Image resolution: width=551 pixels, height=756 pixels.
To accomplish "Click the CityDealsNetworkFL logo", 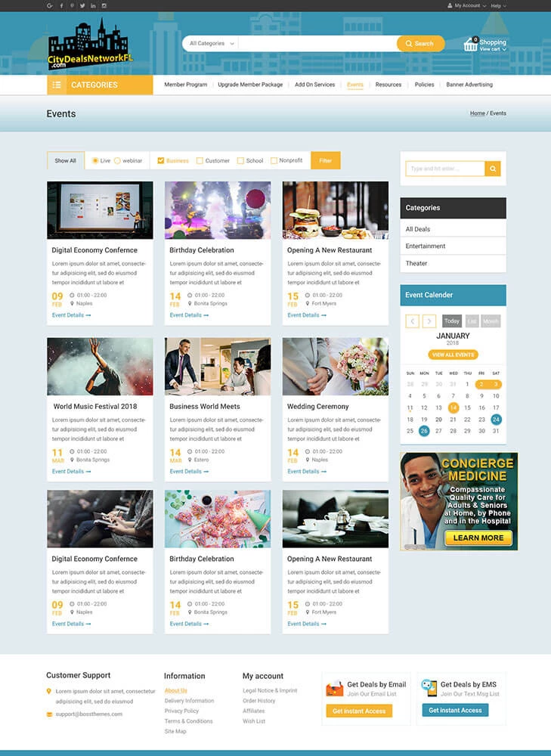I will click(x=90, y=44).
